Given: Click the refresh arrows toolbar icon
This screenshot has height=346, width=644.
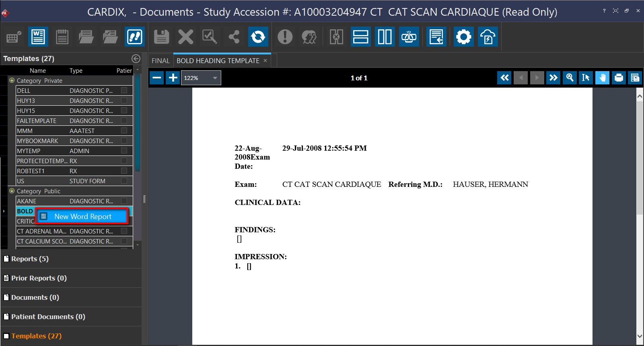Looking at the screenshot, I should [258, 37].
